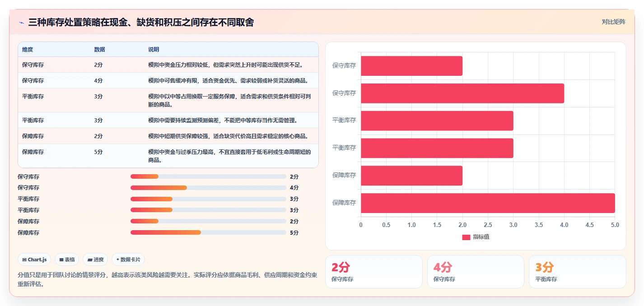This screenshot has width=644, height=306.
Task: Select the 说明 column header
Action: pyautogui.click(x=154, y=50)
